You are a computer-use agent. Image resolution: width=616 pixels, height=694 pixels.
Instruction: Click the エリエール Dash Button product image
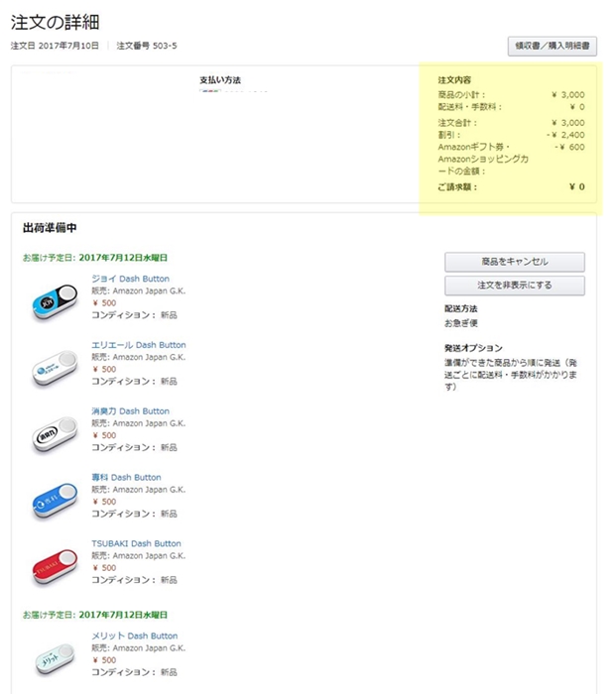pos(55,368)
